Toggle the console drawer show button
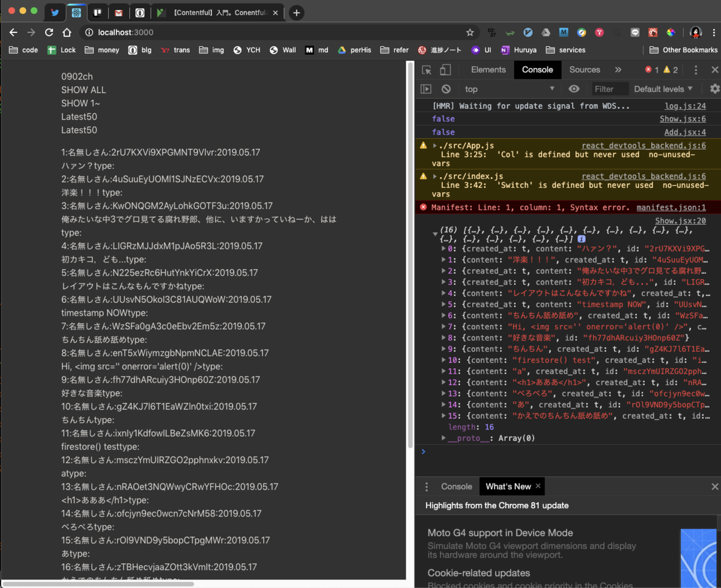 (425, 89)
